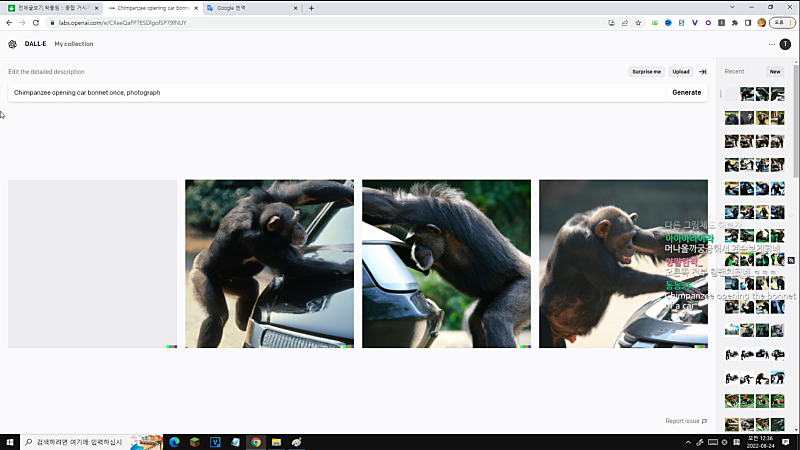Share this page via share icon
800x450 pixels.
625,23
